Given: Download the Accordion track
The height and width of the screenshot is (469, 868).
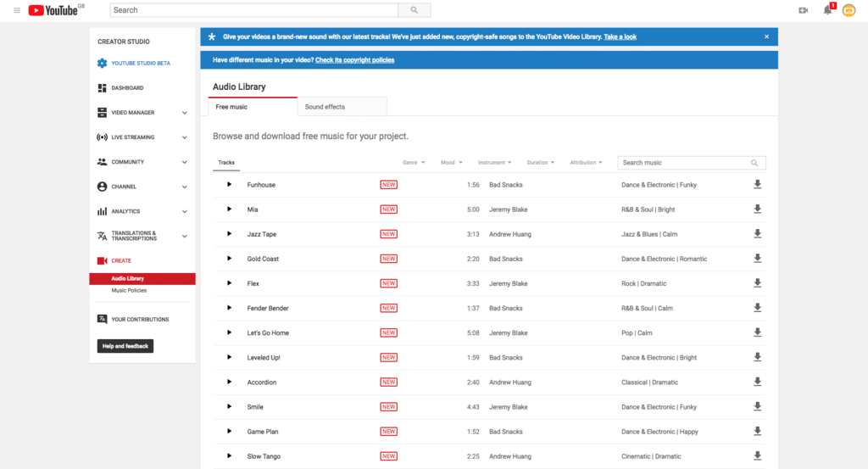Looking at the screenshot, I should click(757, 382).
